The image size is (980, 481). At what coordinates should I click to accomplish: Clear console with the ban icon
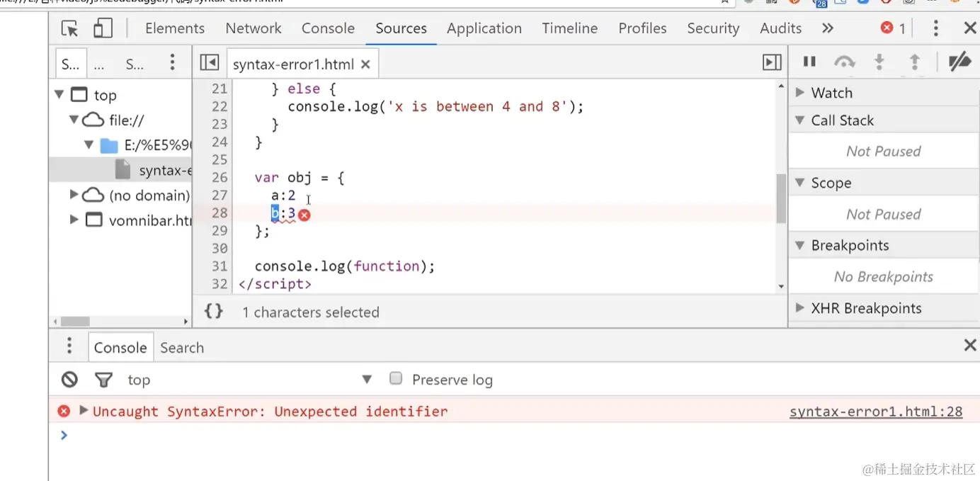(x=69, y=380)
